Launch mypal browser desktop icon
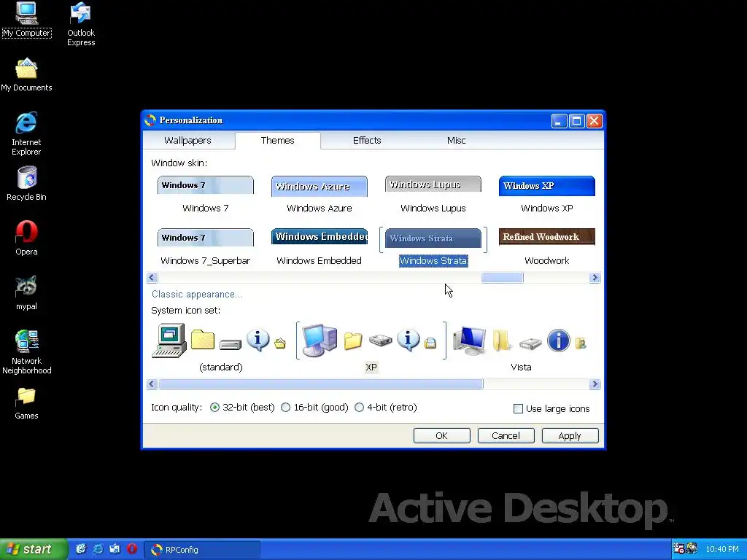Screen dimensions: 747x560 [26, 293]
